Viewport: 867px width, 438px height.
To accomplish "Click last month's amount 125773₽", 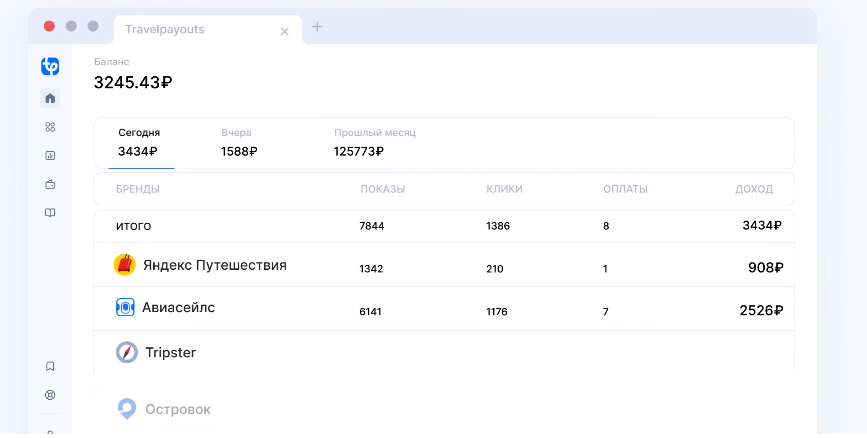I will (x=359, y=151).
